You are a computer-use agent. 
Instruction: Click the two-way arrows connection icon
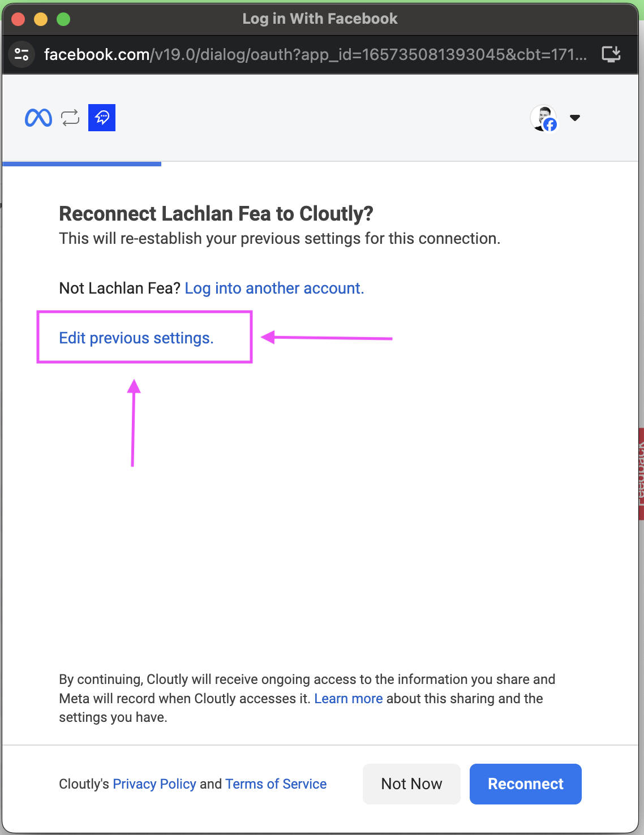pyautogui.click(x=70, y=118)
